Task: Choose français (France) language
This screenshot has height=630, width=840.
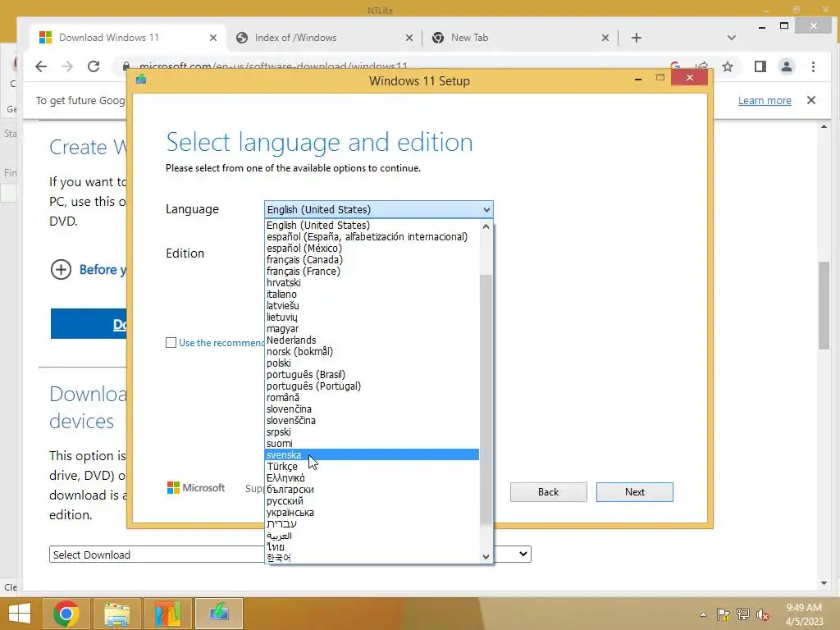Action: (372, 271)
